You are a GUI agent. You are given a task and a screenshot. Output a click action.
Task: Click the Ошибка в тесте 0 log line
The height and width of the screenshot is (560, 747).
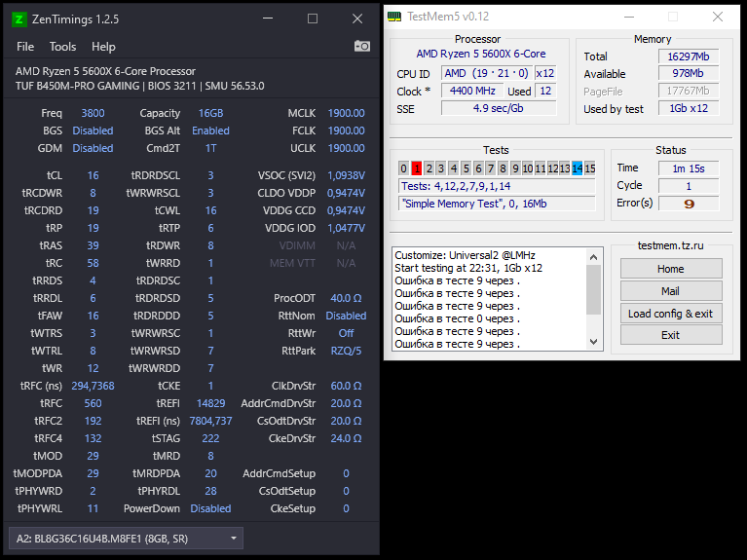(458, 318)
